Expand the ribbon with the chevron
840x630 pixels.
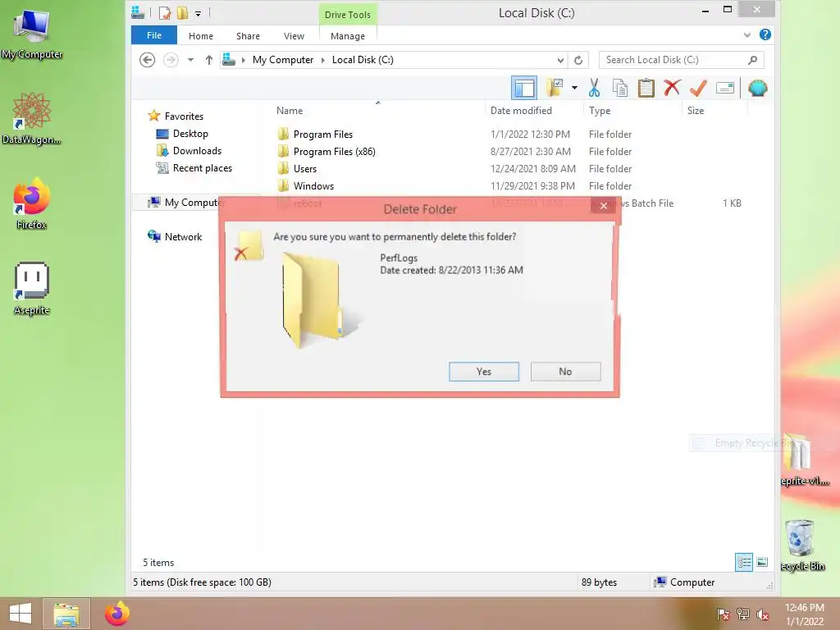tap(747, 35)
